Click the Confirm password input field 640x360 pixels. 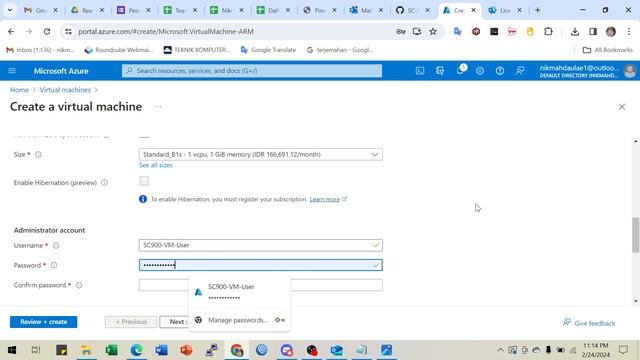coord(261,285)
